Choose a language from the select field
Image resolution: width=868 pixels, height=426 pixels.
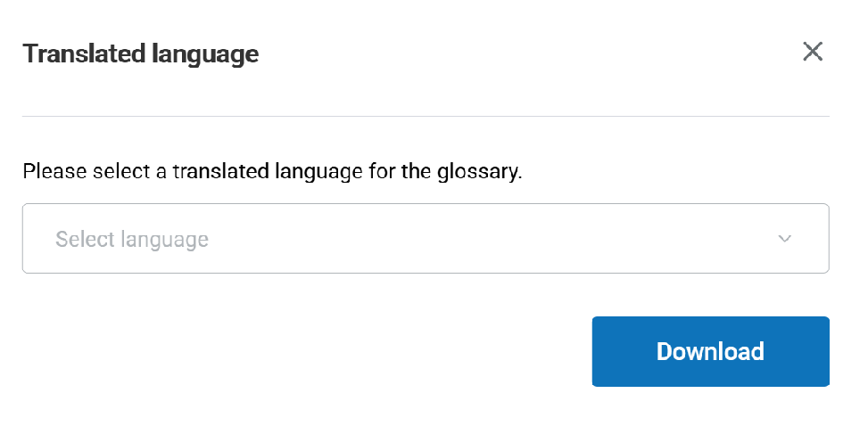click(426, 239)
